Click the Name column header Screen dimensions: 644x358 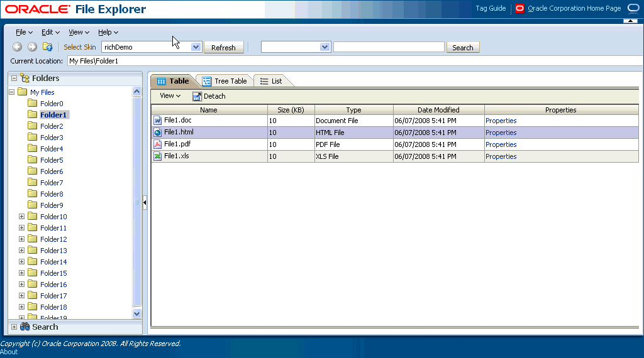click(209, 110)
